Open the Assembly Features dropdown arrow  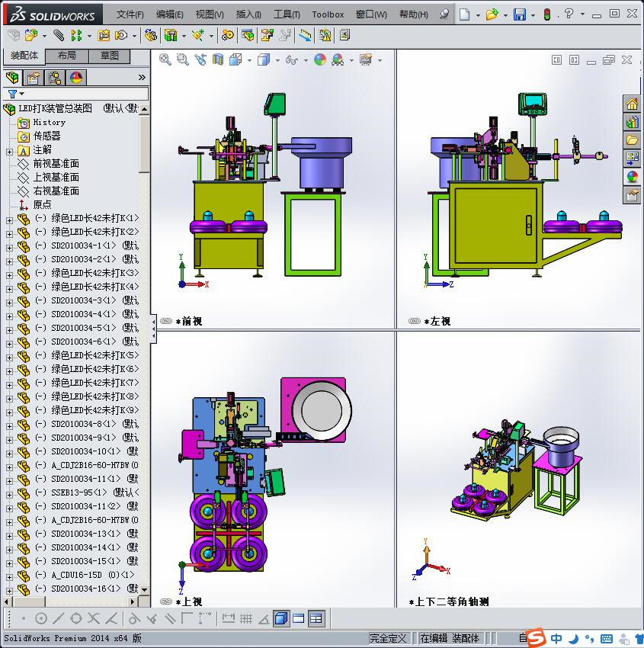click(x=184, y=37)
